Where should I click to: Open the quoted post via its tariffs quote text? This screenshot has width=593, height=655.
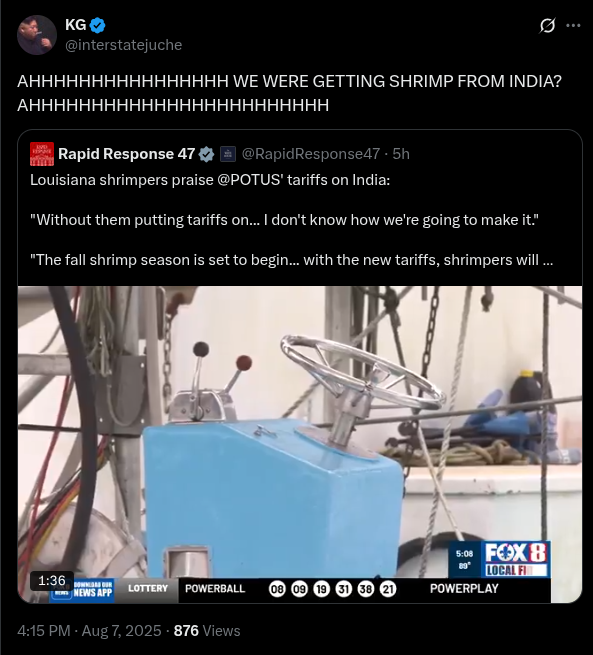284,220
